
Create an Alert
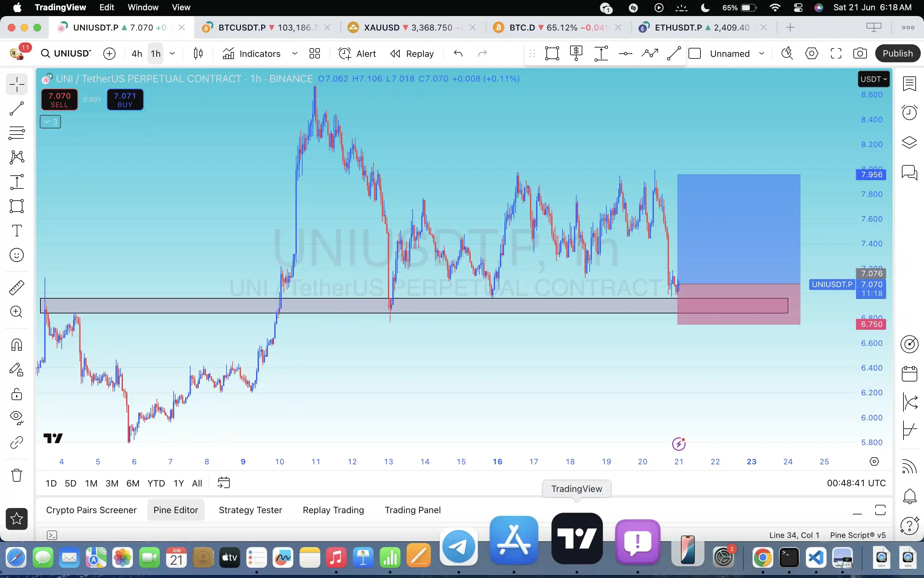click(x=357, y=54)
